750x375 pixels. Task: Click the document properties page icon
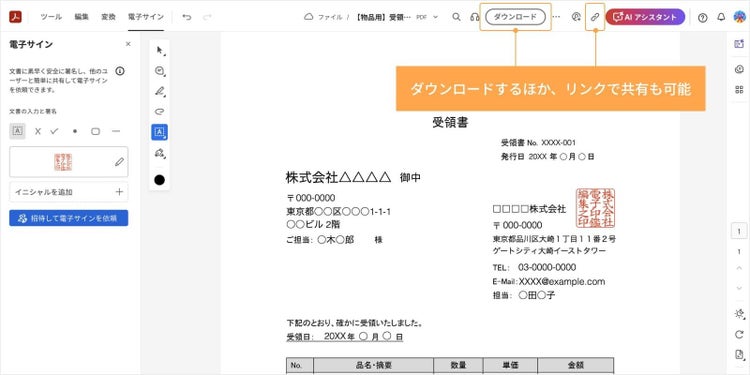739,355
